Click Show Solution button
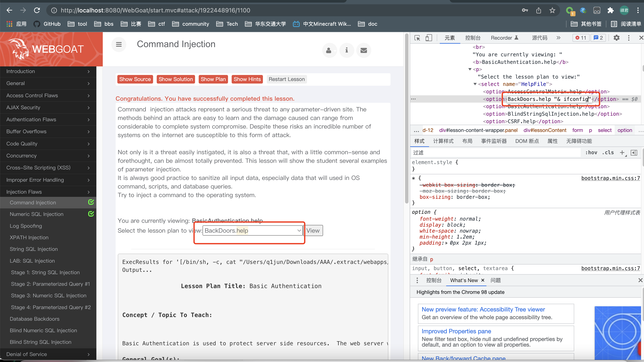This screenshot has height=362, width=644. [176, 79]
